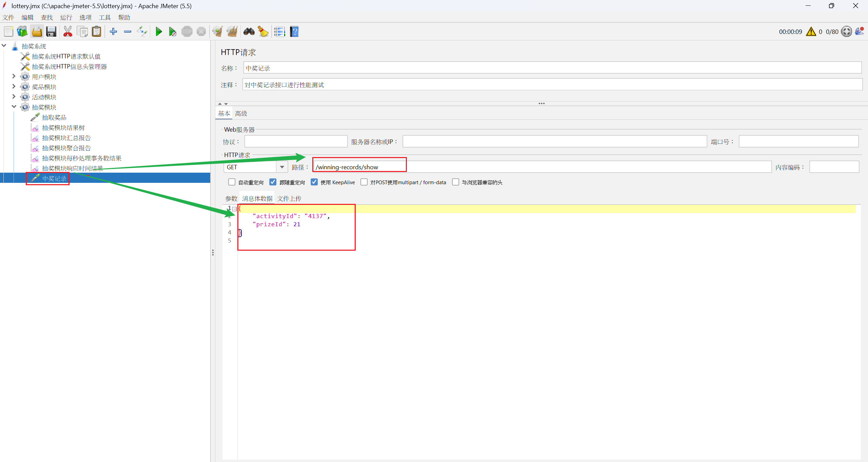Click the yellow warning triangle log icon
Image resolution: width=868 pixels, height=462 pixels.
[811, 32]
